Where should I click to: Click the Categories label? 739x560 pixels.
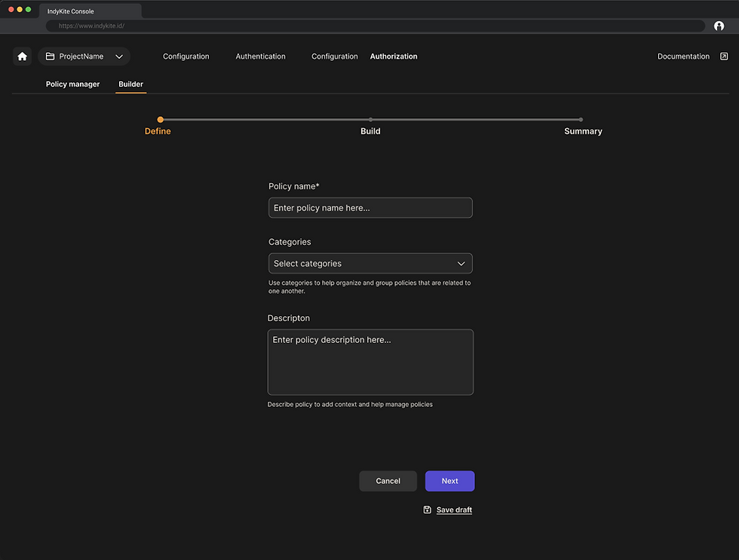coord(290,242)
